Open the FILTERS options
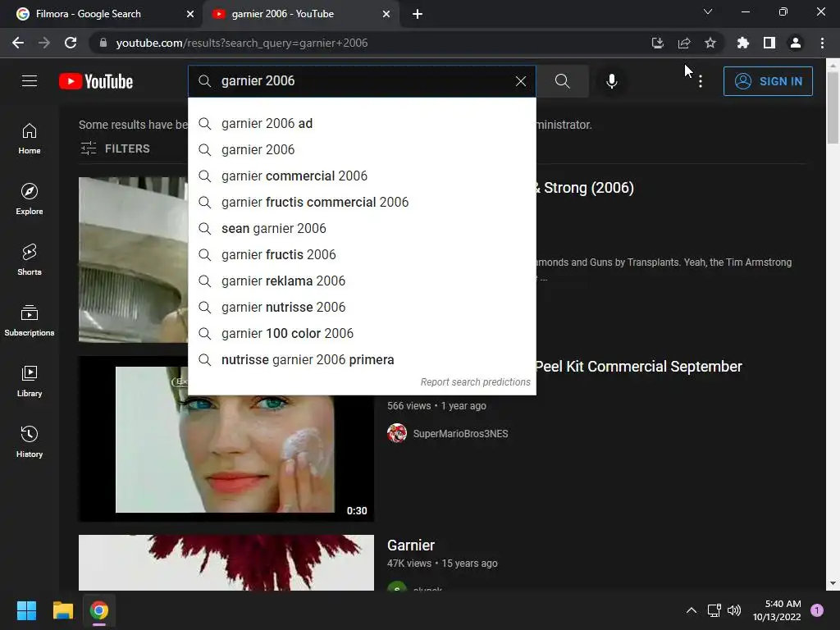Image resolution: width=840 pixels, height=630 pixels. point(115,148)
